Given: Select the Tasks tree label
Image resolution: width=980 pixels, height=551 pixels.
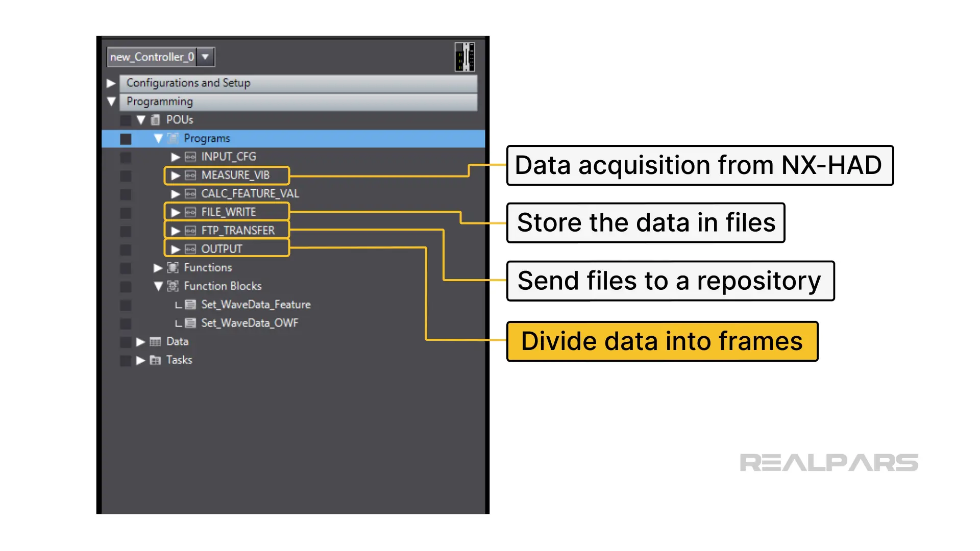Looking at the screenshot, I should click(179, 360).
